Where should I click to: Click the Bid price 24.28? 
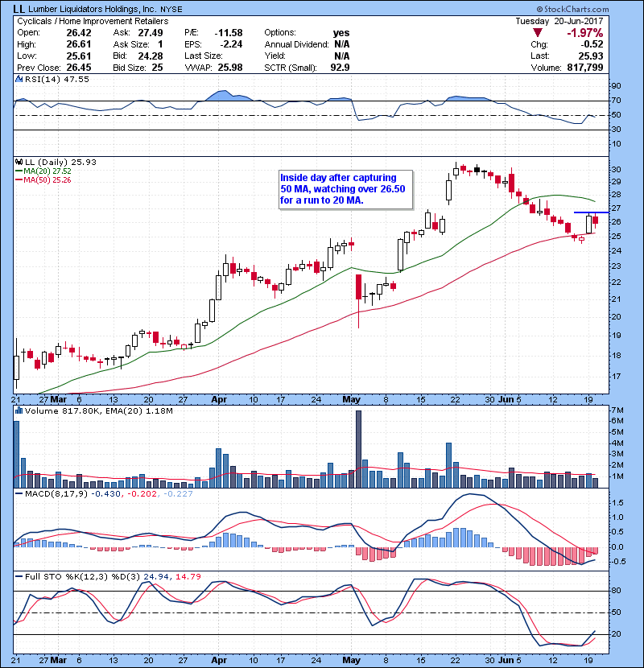pyautogui.click(x=151, y=56)
